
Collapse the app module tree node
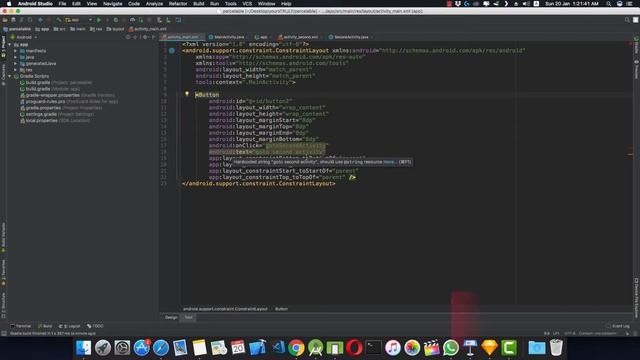click(10, 44)
